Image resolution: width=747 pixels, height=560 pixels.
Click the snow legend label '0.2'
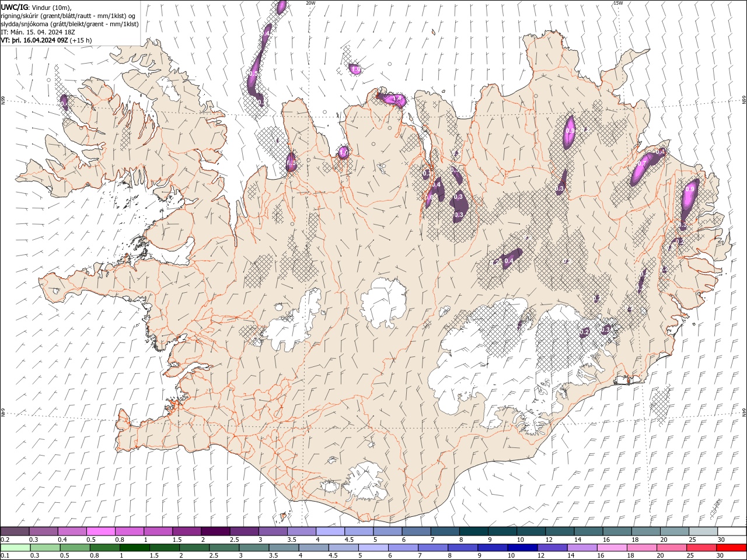click(x=4, y=540)
